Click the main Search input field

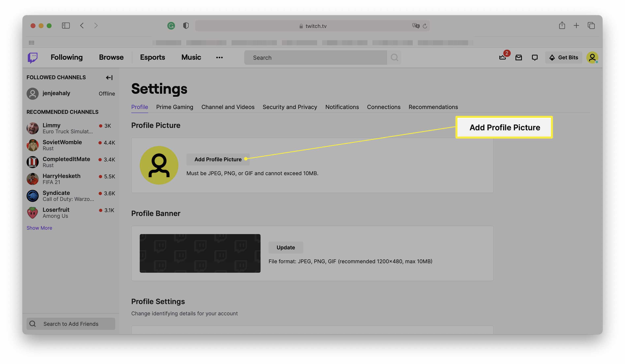click(x=316, y=58)
